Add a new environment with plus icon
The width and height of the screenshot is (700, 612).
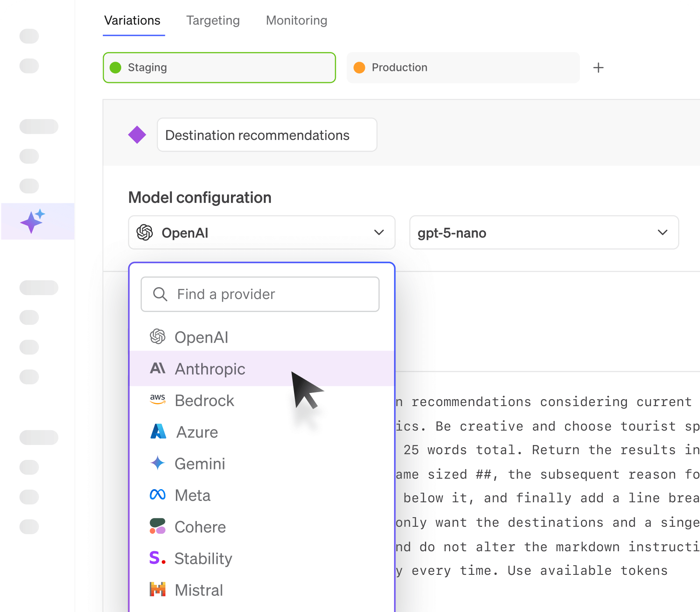(598, 68)
